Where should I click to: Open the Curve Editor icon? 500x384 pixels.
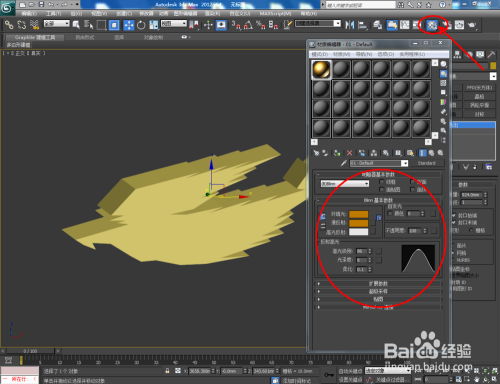point(404,25)
